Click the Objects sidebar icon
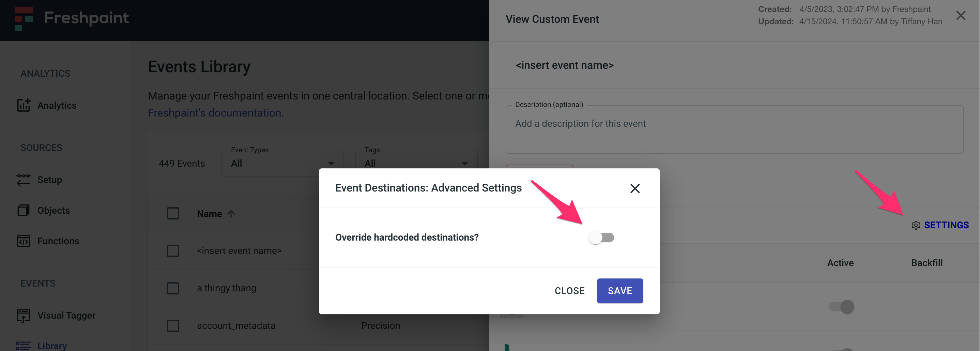980x351 pixels. coord(24,210)
